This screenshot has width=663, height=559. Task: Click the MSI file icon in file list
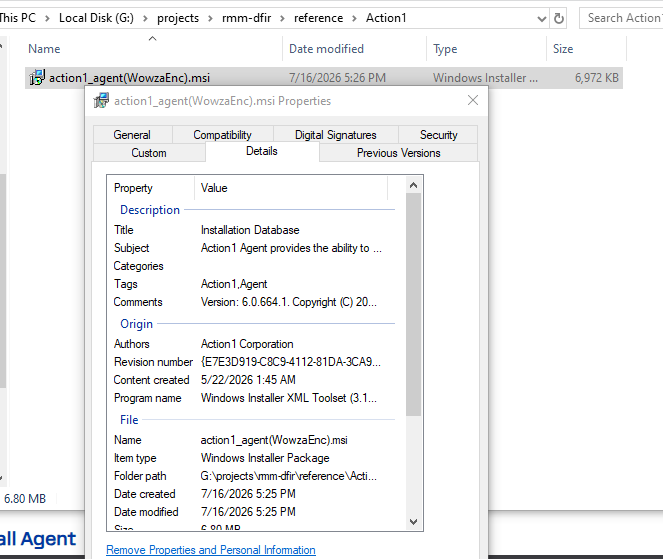click(x=37, y=77)
